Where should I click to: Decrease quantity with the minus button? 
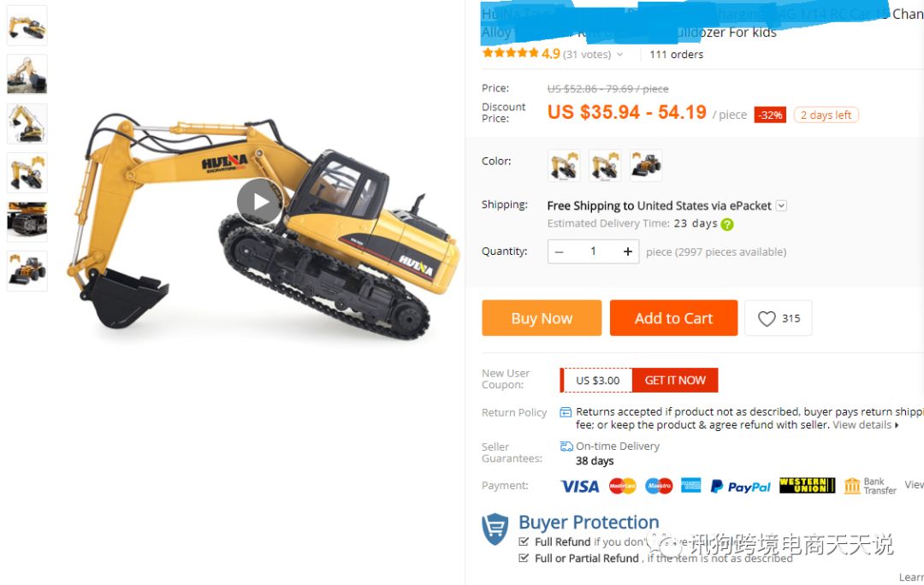(x=560, y=251)
